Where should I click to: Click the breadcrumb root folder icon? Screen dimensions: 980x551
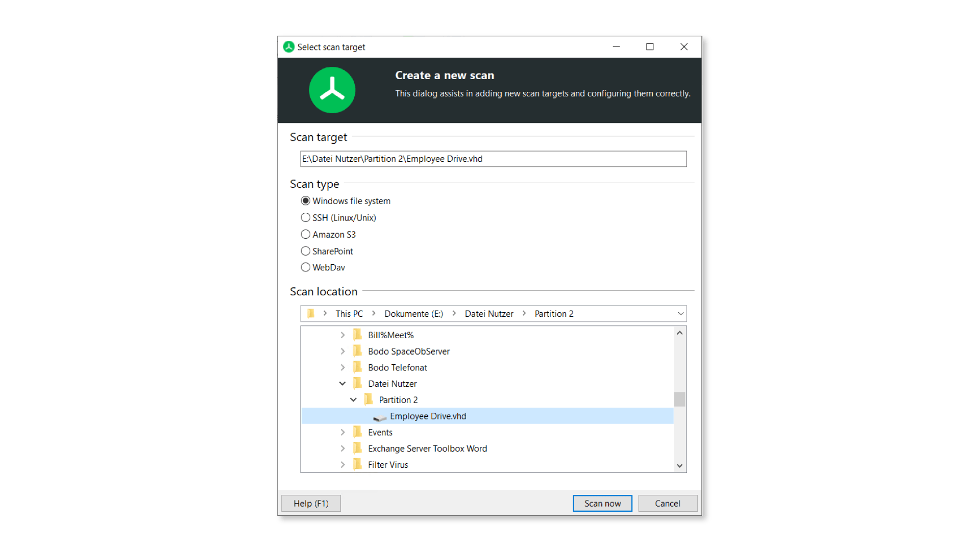pyautogui.click(x=310, y=313)
